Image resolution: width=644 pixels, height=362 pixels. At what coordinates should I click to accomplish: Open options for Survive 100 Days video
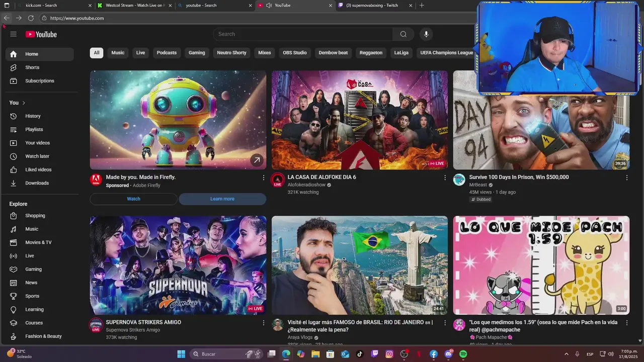point(626,177)
